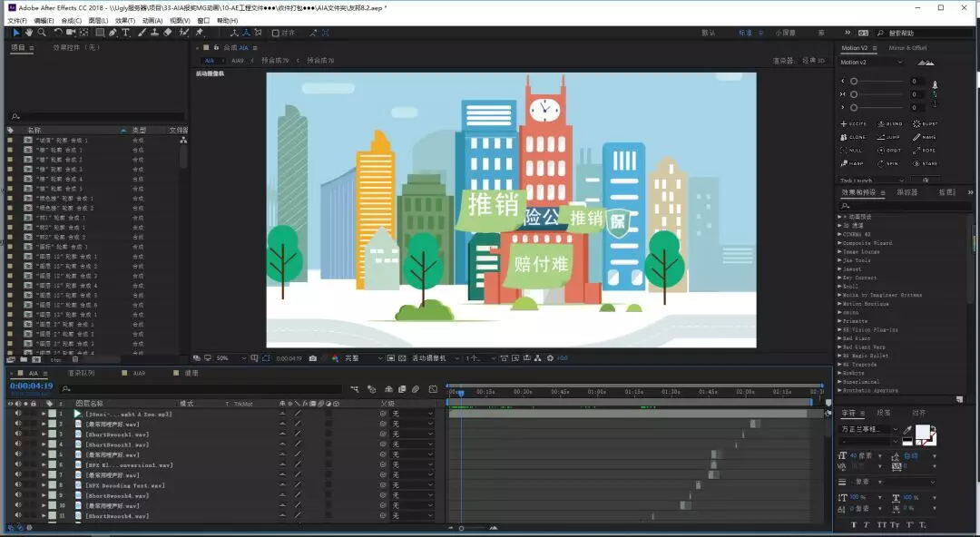The width and height of the screenshot is (980, 537).
Task: Click the Motion v2 EXCITE button
Action: (854, 123)
